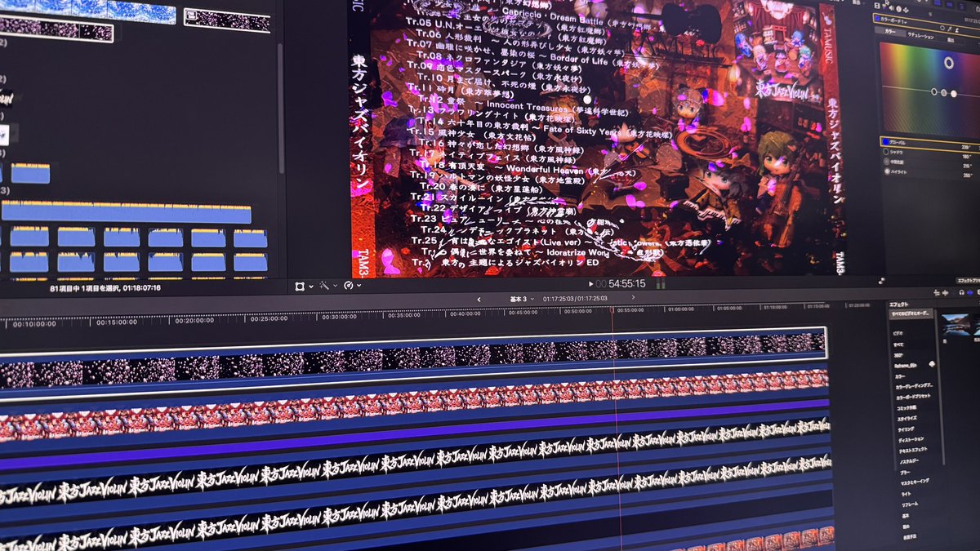Select the ハイライト color row

929,171
